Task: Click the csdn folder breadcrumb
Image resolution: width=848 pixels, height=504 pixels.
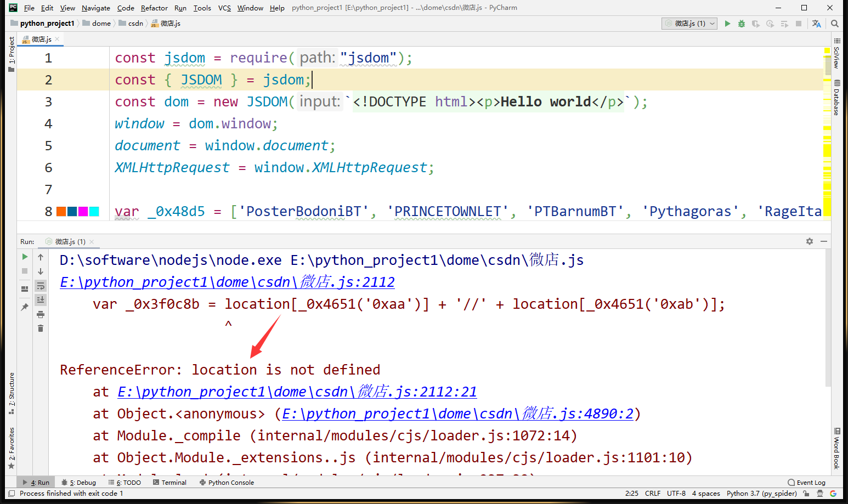Action: [x=131, y=24]
